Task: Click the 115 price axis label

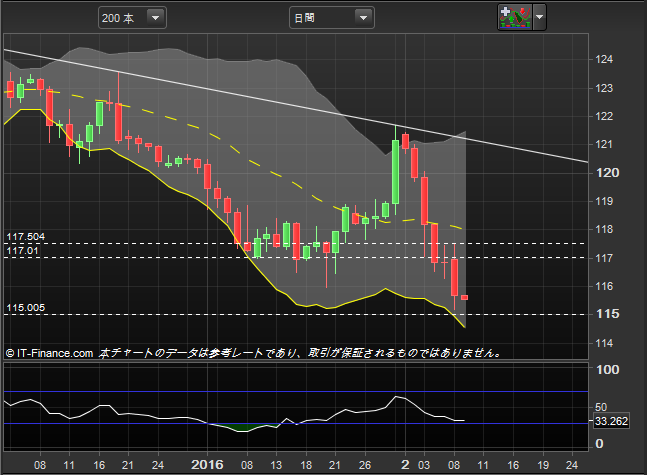Action: tap(607, 314)
